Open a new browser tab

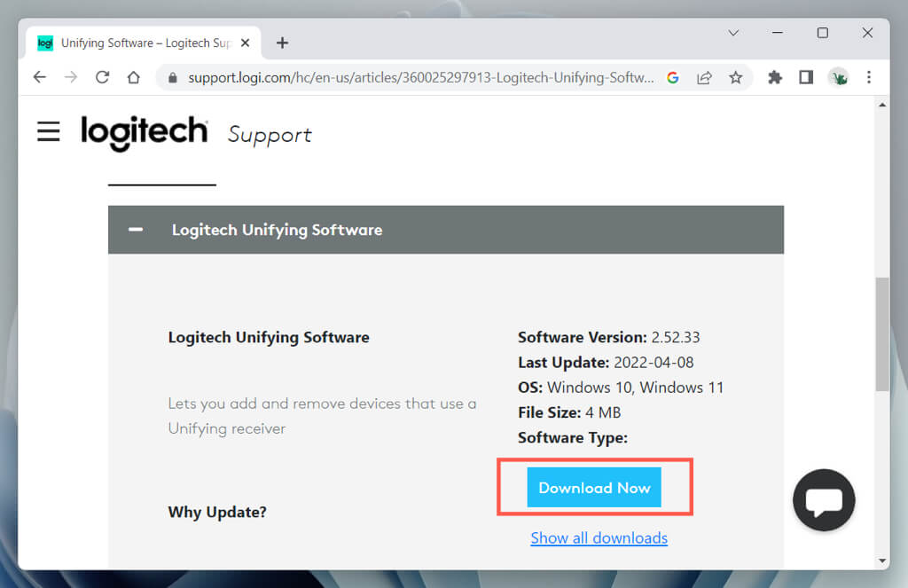282,43
